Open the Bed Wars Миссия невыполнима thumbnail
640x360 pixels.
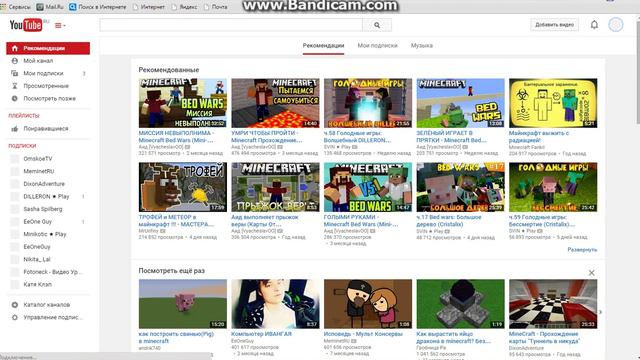click(182, 103)
